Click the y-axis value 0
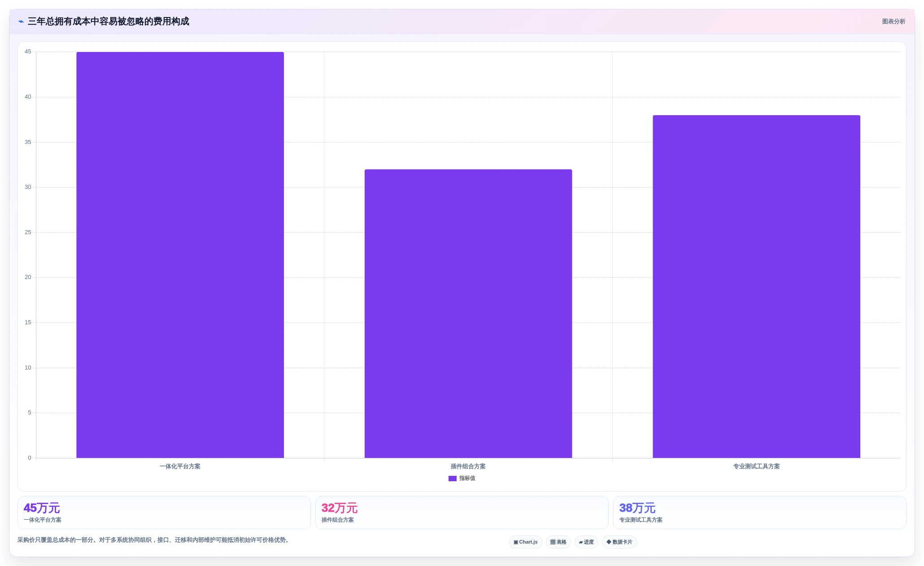Image resolution: width=924 pixels, height=566 pixels. click(30, 458)
